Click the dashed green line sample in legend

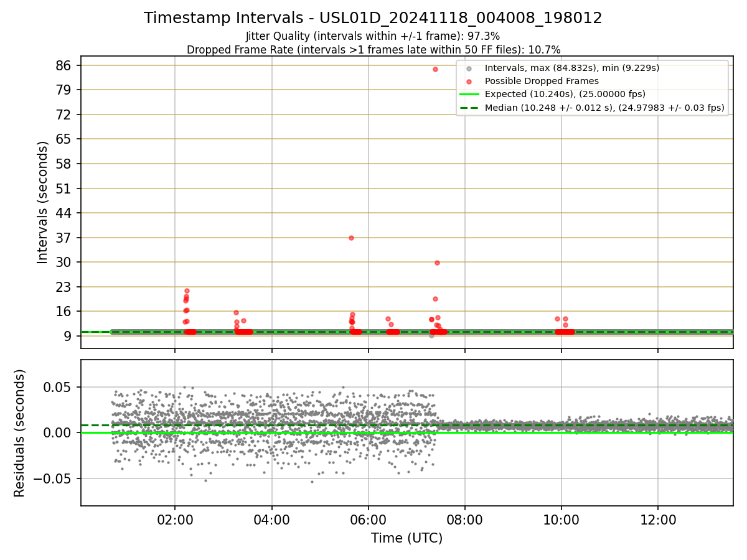pyautogui.click(x=469, y=108)
